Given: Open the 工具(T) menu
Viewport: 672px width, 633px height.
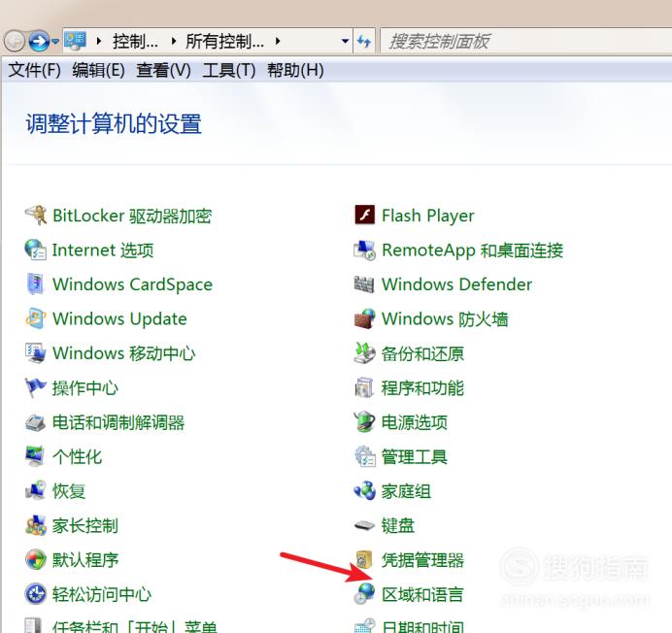Looking at the screenshot, I should [x=229, y=70].
